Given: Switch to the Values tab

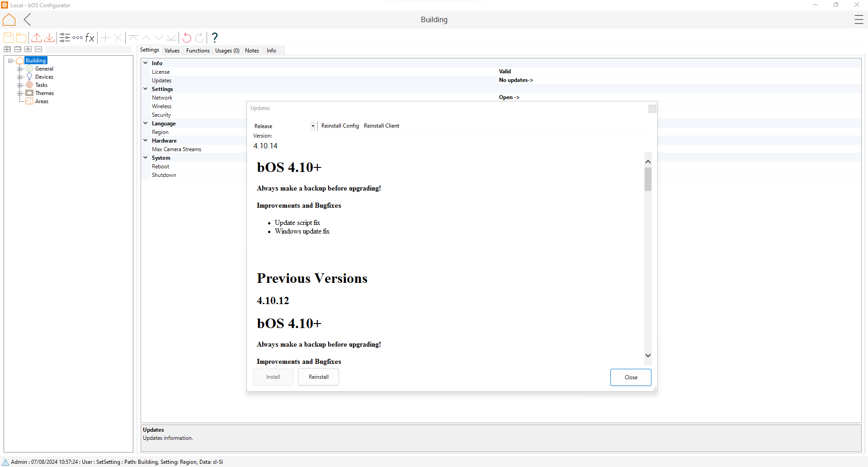Looking at the screenshot, I should click(172, 51).
